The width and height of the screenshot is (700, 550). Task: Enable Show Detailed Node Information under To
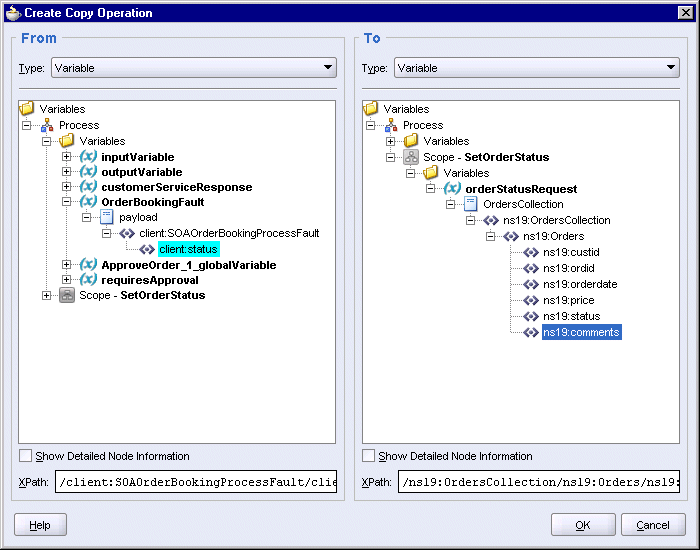point(368,456)
